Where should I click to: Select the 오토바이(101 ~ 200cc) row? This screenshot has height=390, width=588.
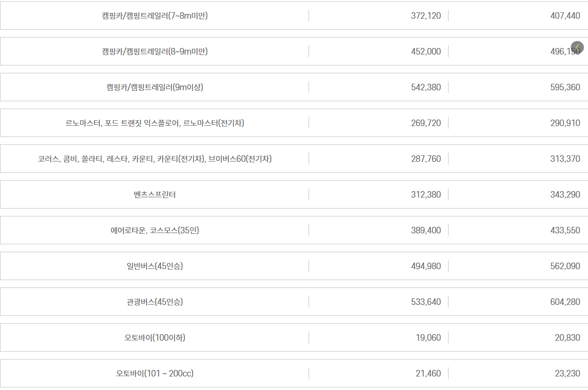[155, 373]
